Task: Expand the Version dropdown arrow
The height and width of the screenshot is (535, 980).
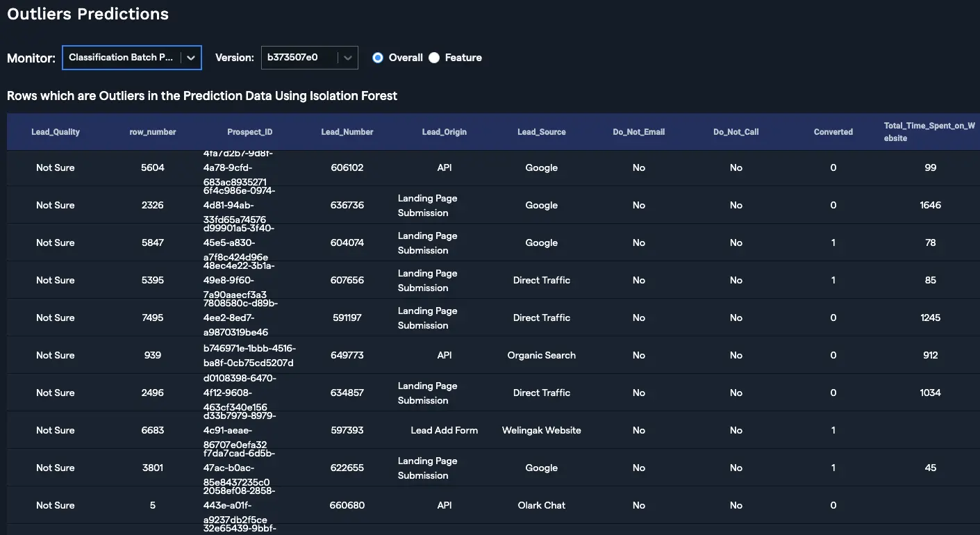Action: click(x=348, y=58)
